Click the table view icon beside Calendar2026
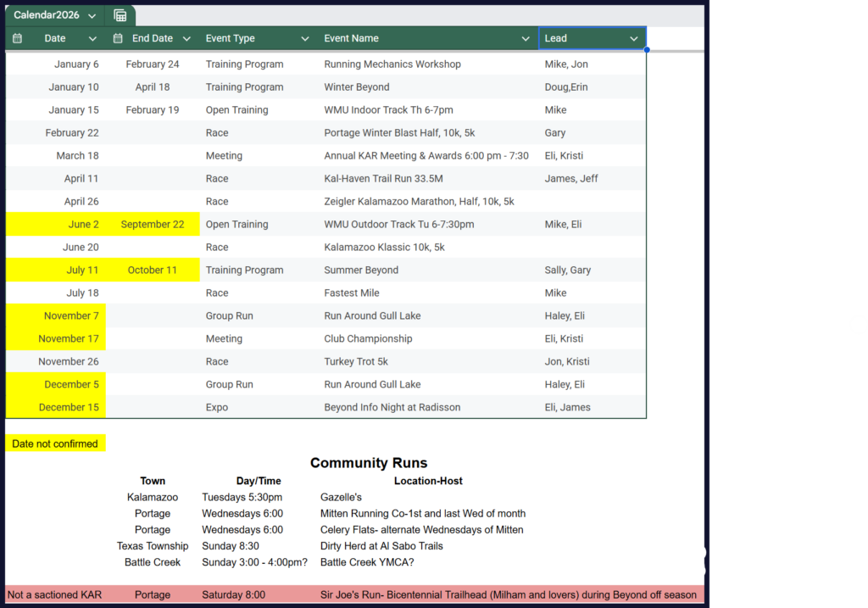This screenshot has width=868, height=608. [x=120, y=15]
